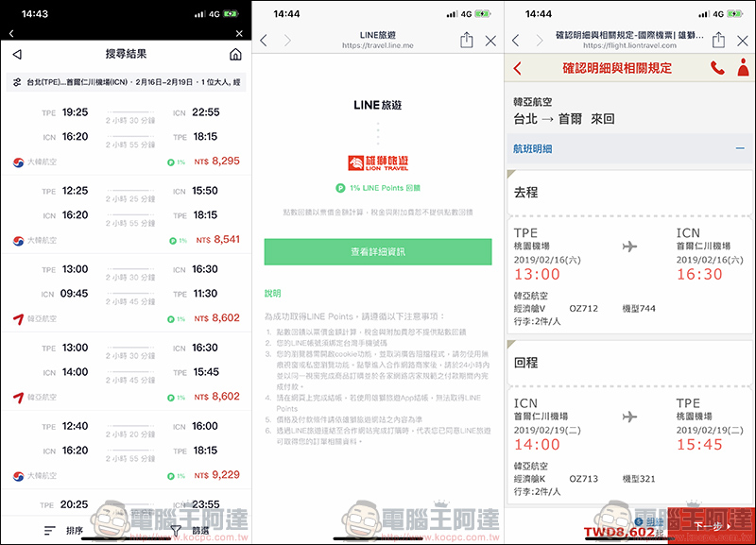The height and width of the screenshot is (545, 756).
Task: Tap the 韓亞航空 red logo on the 09:45 return flight
Action: tap(18, 319)
